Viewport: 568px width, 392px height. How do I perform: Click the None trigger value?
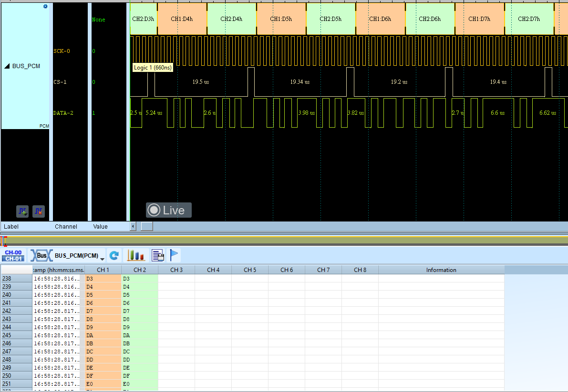[99, 20]
